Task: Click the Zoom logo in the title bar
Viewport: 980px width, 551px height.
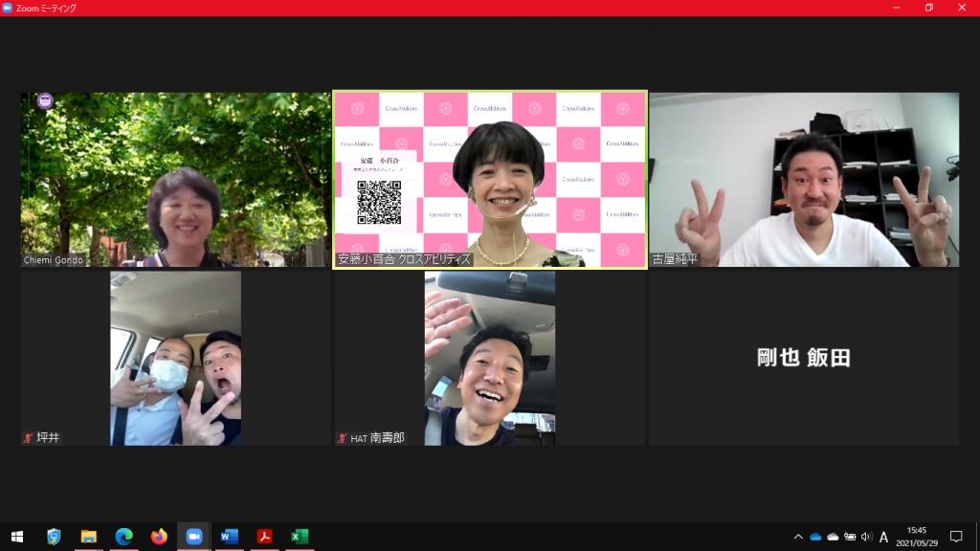Action: pyautogui.click(x=8, y=8)
